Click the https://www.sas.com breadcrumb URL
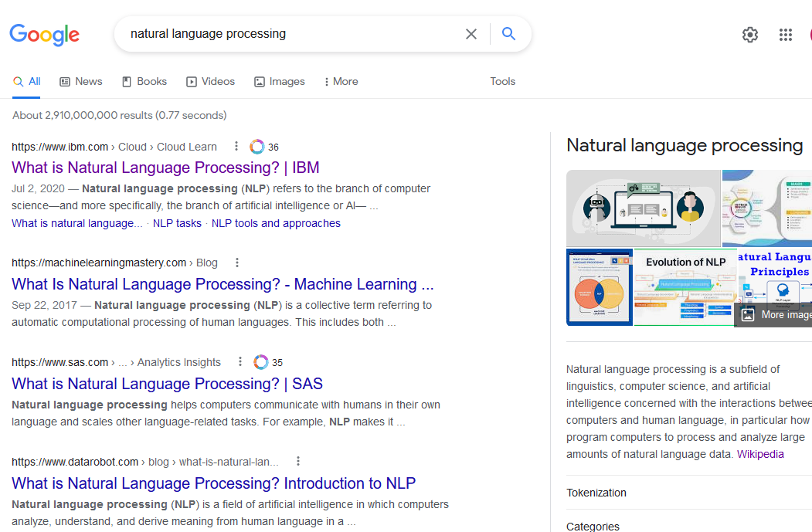 click(x=59, y=362)
